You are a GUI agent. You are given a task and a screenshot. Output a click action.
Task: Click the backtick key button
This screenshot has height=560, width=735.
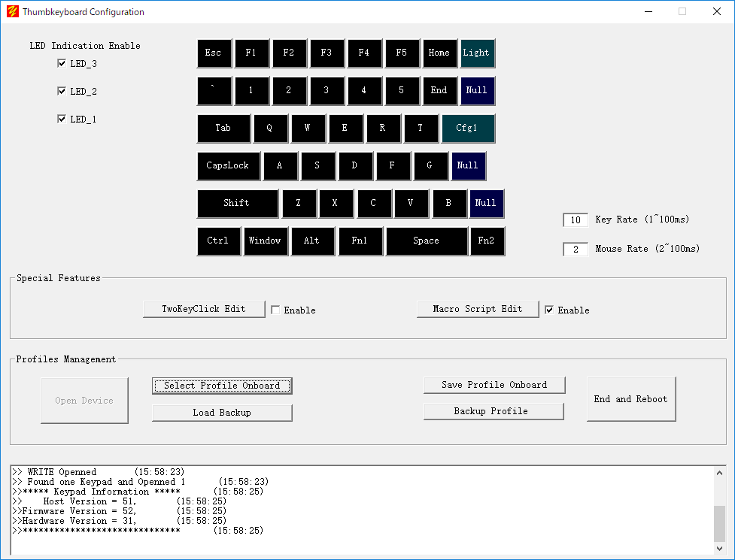(x=214, y=91)
